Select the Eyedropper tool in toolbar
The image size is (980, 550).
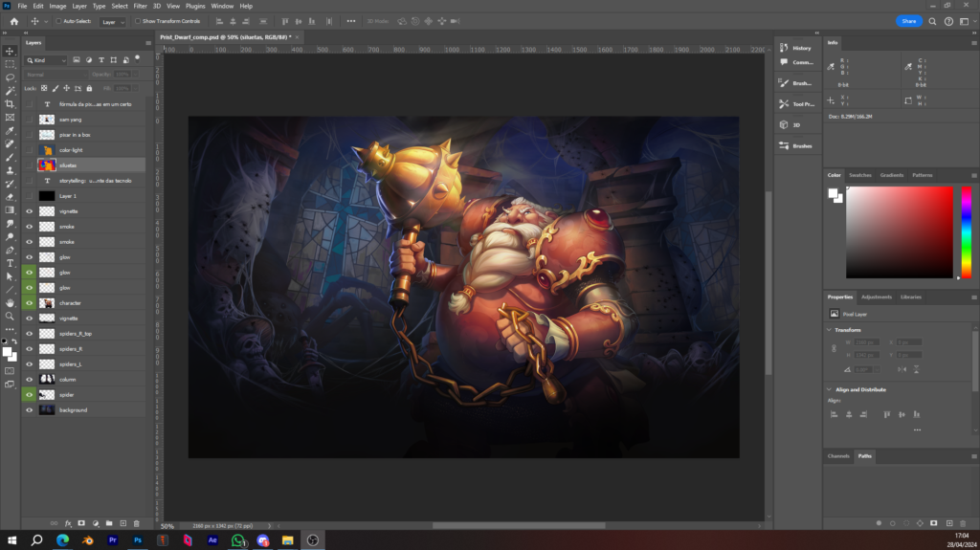tap(10, 131)
